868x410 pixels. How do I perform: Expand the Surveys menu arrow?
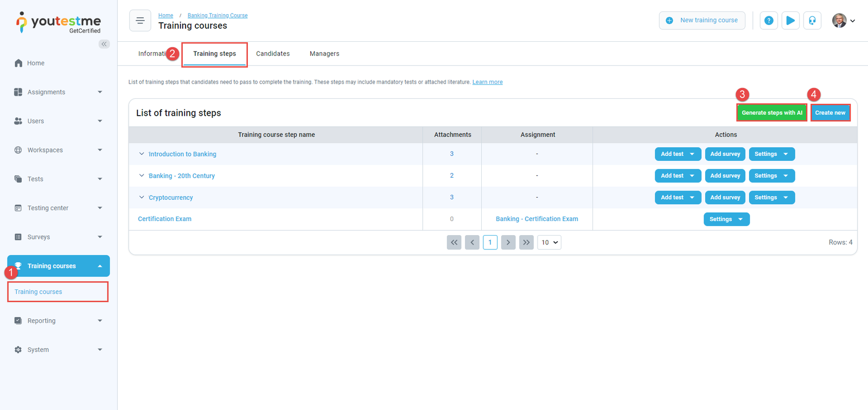(x=100, y=237)
